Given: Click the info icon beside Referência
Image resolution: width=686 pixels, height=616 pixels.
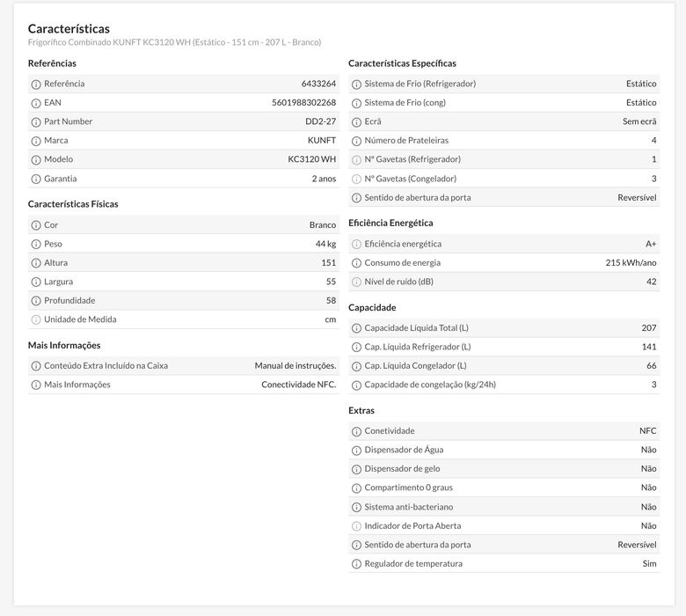Looking at the screenshot, I should pos(36,84).
